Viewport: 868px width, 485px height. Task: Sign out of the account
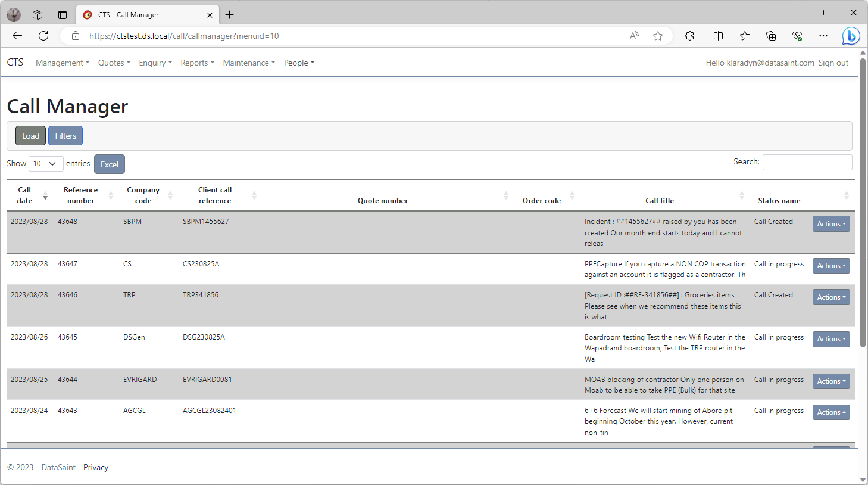(x=833, y=63)
